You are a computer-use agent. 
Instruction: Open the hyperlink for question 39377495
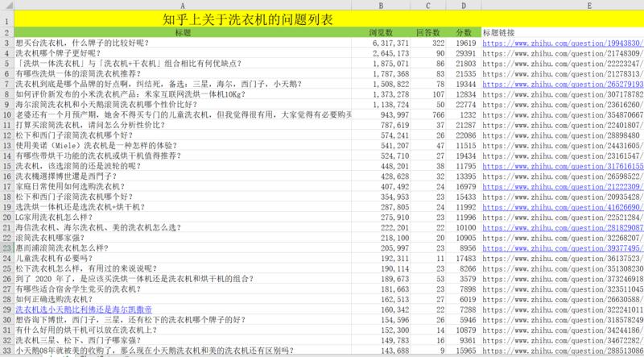(563, 248)
